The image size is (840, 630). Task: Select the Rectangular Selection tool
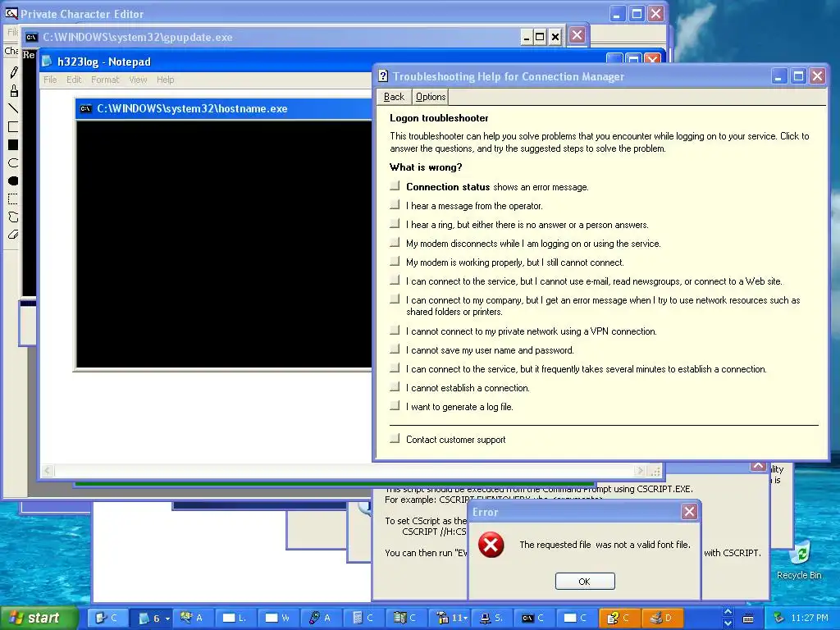13,199
